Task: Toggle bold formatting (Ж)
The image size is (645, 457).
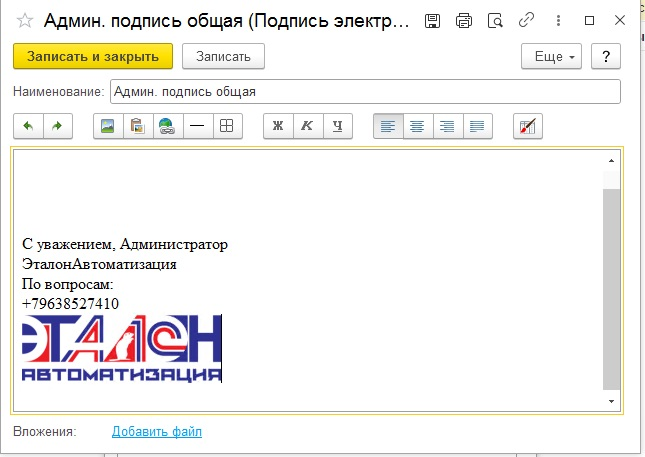Action: point(278,126)
